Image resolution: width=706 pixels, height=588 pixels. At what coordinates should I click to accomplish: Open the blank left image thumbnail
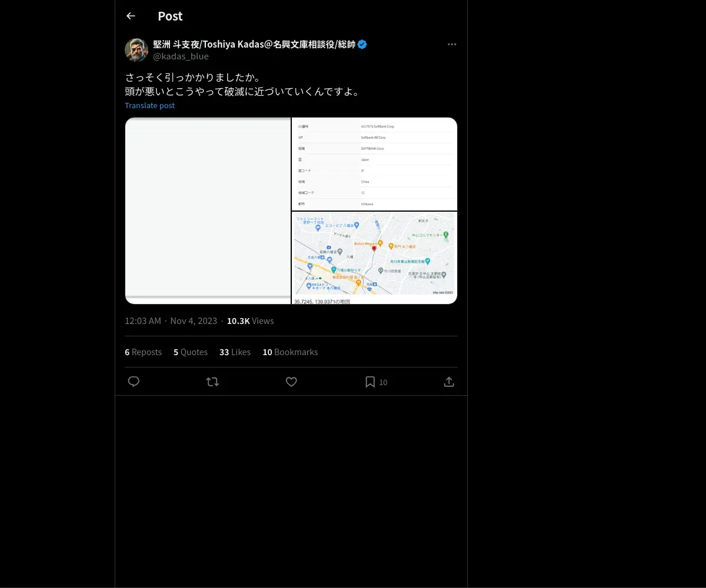pyautogui.click(x=208, y=211)
